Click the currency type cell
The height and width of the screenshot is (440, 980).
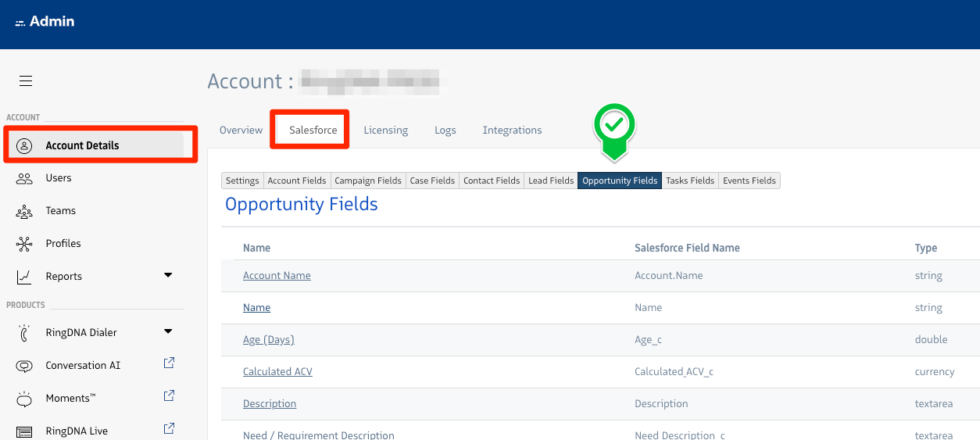935,372
